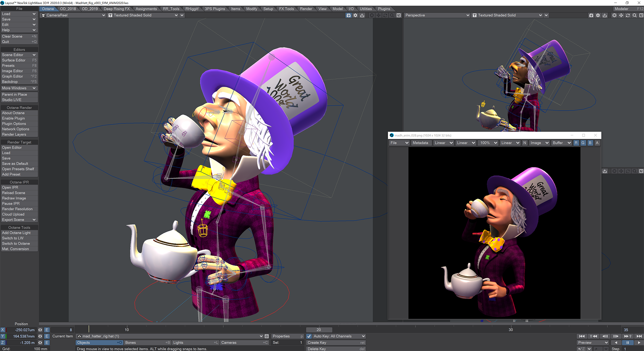644x351 pixels.
Task: Toggle R channel in image viewer
Action: [576, 143]
